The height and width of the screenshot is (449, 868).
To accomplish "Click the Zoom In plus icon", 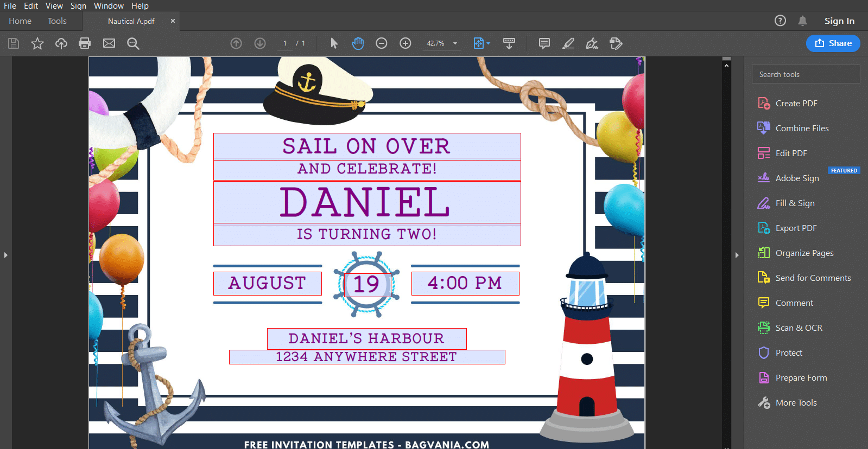I will click(406, 43).
